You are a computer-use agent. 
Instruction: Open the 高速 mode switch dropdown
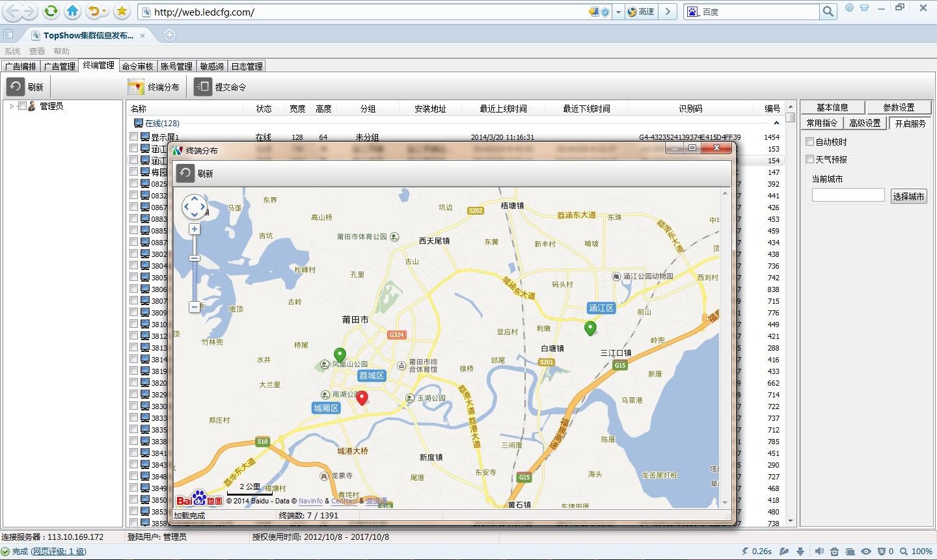(641, 12)
